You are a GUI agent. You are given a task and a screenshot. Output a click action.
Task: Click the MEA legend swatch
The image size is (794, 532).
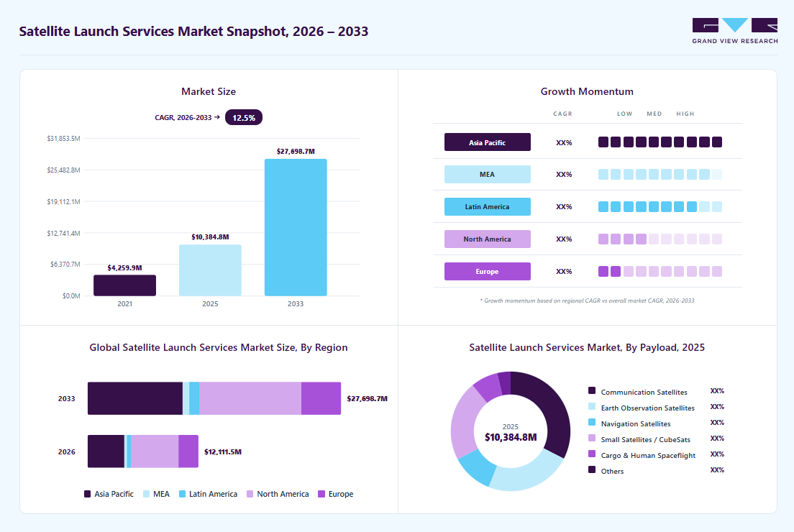tap(146, 494)
